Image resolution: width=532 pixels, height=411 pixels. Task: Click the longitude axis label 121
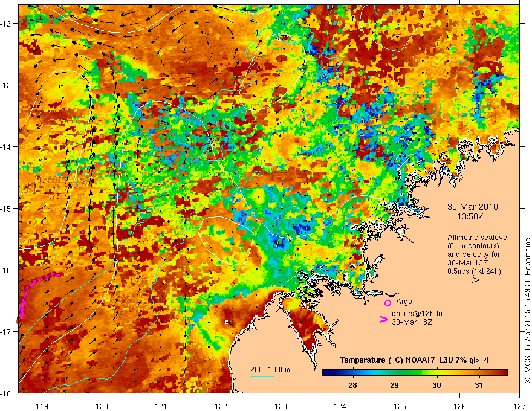(x=161, y=406)
